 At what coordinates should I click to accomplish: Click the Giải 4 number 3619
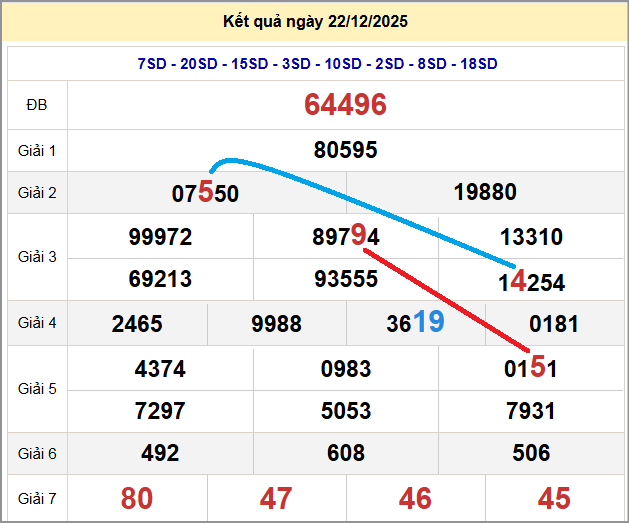(x=415, y=323)
